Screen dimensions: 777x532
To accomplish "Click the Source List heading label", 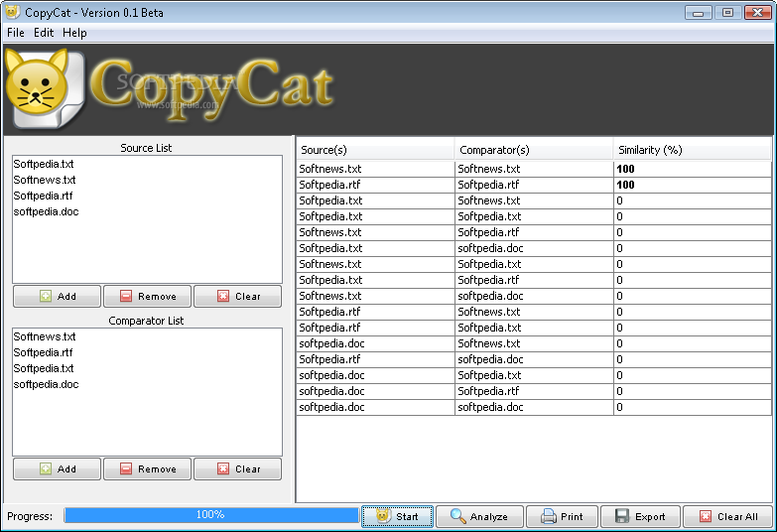I will tap(146, 148).
